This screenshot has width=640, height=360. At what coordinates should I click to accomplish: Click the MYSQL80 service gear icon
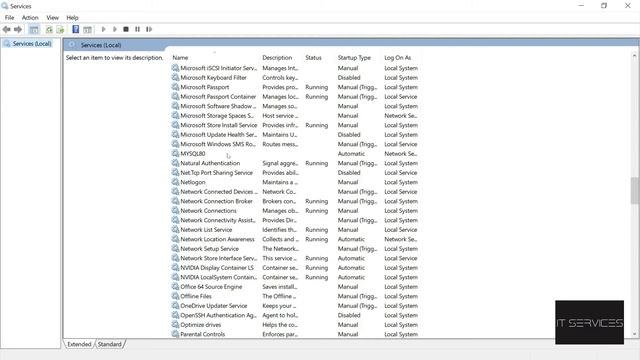pos(176,153)
